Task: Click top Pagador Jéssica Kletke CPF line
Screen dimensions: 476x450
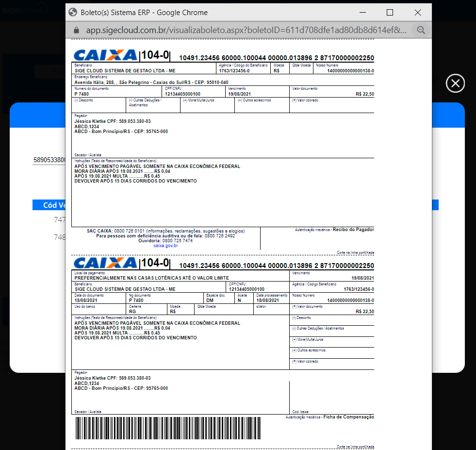Action: 113,121
